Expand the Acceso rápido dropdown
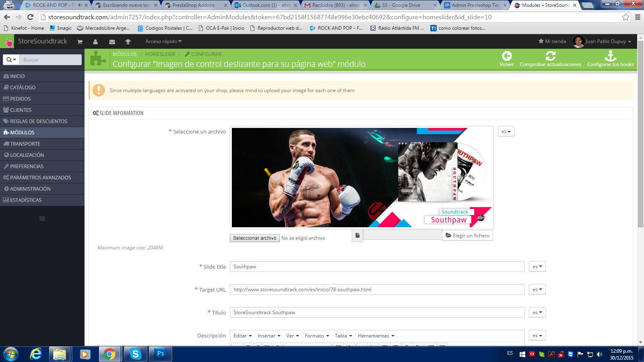This screenshot has width=644, height=362. tap(163, 41)
